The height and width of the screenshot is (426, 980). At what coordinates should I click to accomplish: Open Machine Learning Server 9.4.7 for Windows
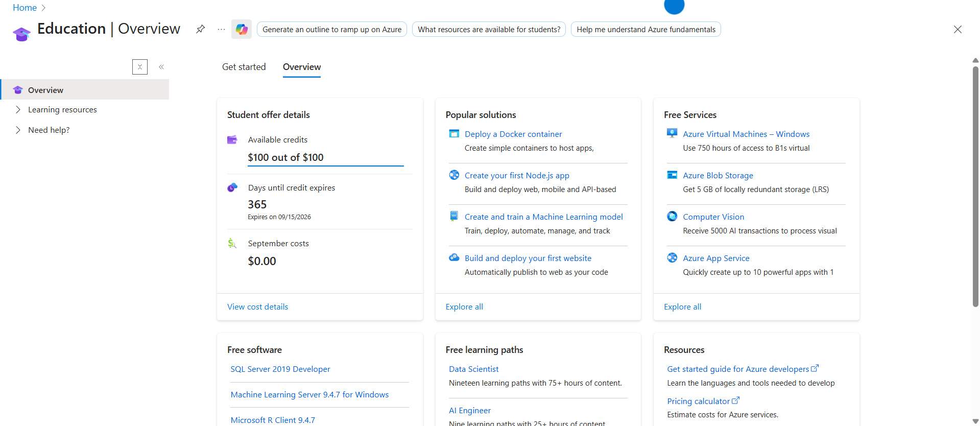pyautogui.click(x=309, y=395)
